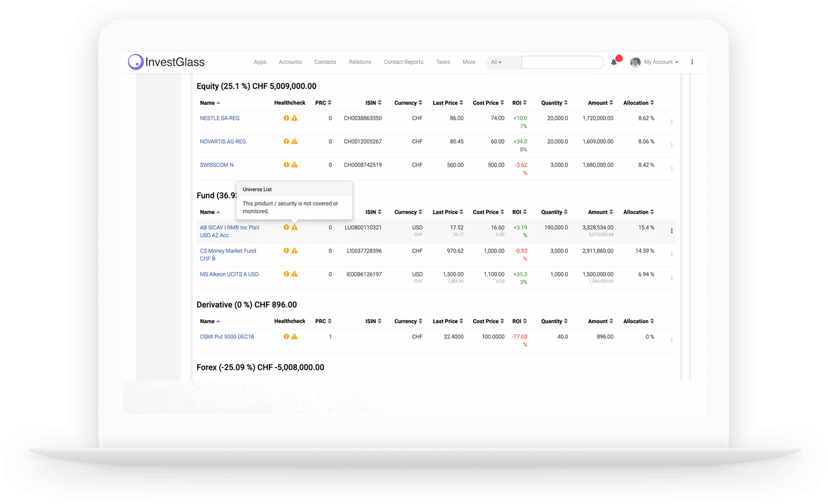Click AB SICAV I RMB warning triangle icon

coord(295,227)
